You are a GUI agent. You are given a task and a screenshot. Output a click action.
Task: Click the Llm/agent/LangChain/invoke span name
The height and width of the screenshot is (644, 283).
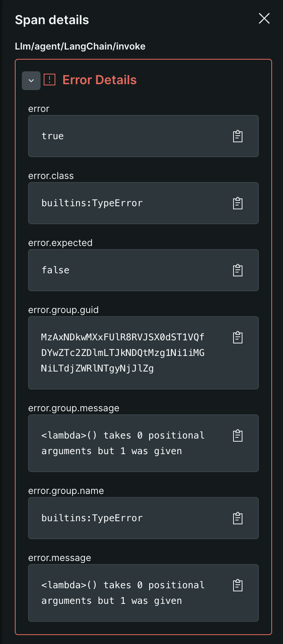pos(80,46)
